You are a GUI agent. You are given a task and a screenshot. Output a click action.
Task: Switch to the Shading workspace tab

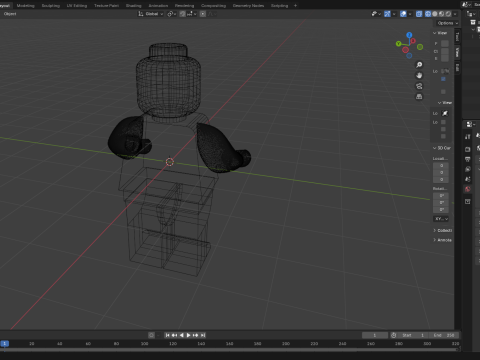coord(133,5)
